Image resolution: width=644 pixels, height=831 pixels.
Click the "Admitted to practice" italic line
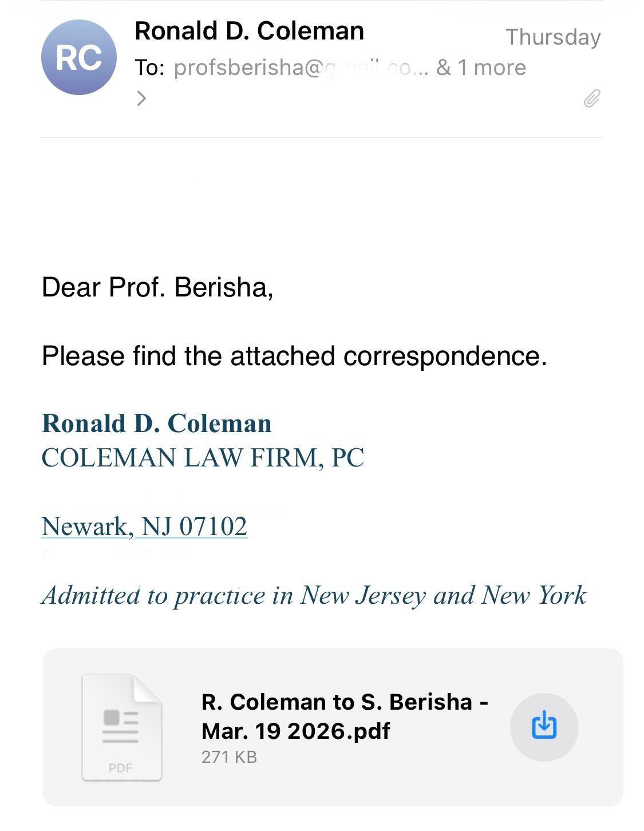(x=314, y=595)
